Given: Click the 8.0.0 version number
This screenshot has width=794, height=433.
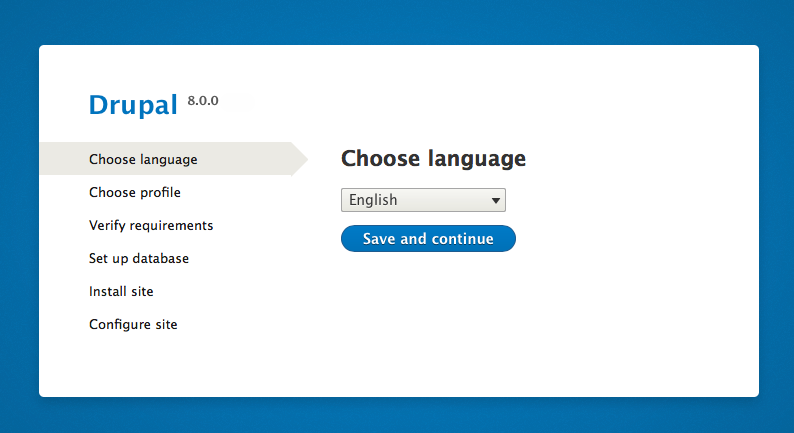Looking at the screenshot, I should tap(202, 101).
